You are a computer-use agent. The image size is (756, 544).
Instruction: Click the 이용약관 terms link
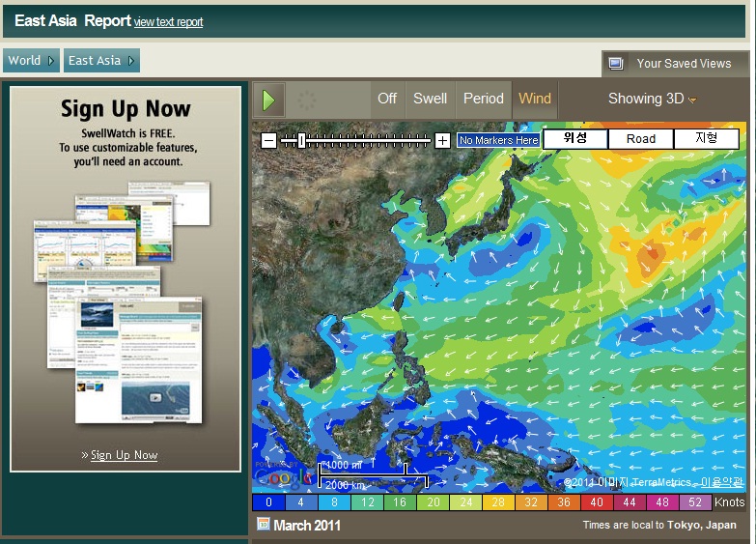tap(722, 482)
